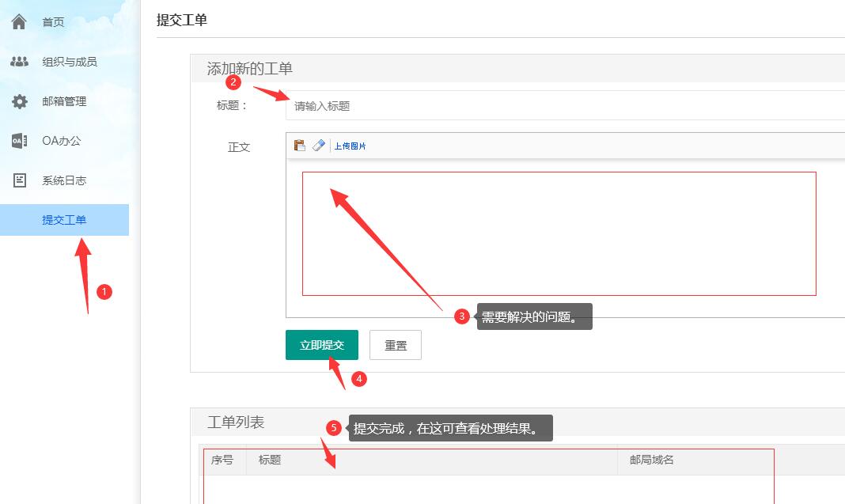This screenshot has height=504, width=845.
Task: Open the 组织与成员 menu label
Action: (x=70, y=62)
